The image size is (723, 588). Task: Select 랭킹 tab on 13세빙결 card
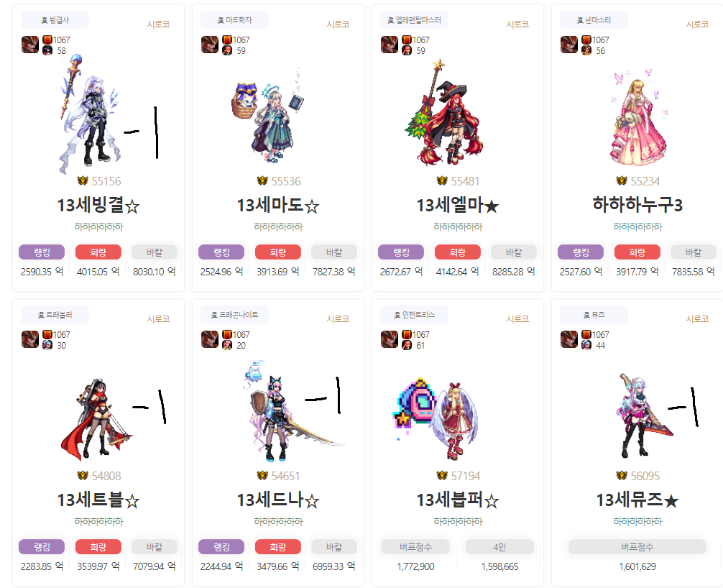pos(42,252)
